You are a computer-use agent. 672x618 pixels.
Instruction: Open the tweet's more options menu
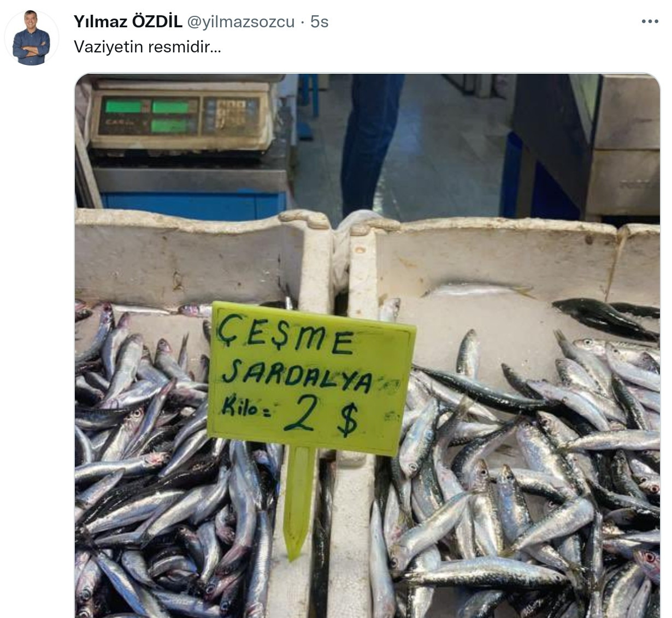[x=650, y=22]
